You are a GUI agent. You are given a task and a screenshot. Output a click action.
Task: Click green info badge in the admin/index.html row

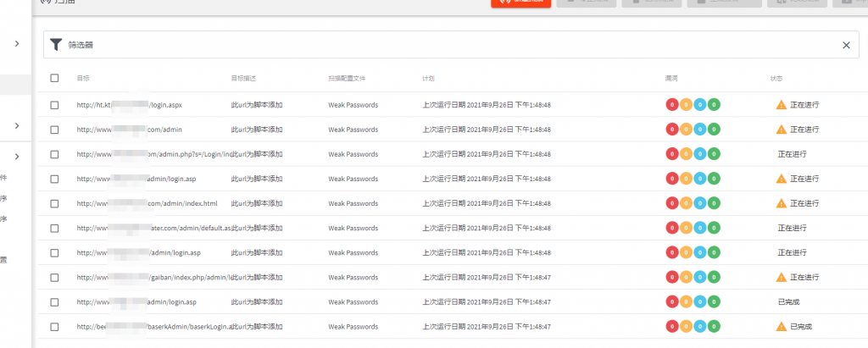[x=714, y=203]
